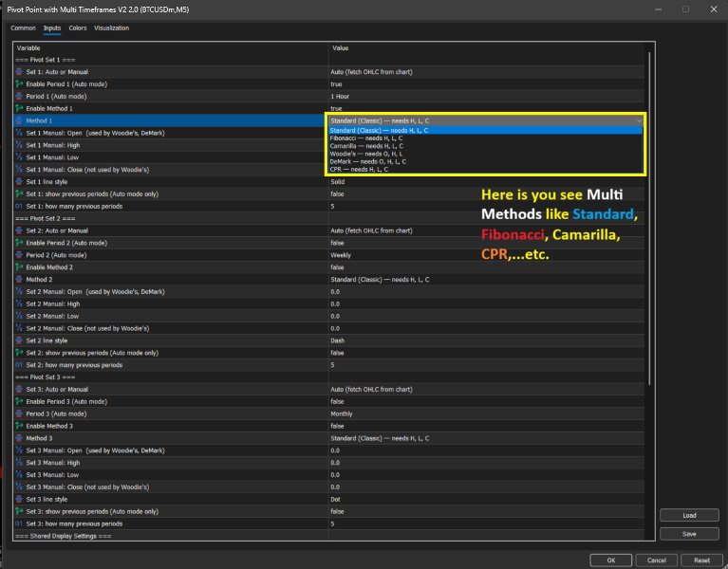Image resolution: width=728 pixels, height=569 pixels.
Task: Click the icon beside Period 3 (Auto mode)
Action: point(19,413)
